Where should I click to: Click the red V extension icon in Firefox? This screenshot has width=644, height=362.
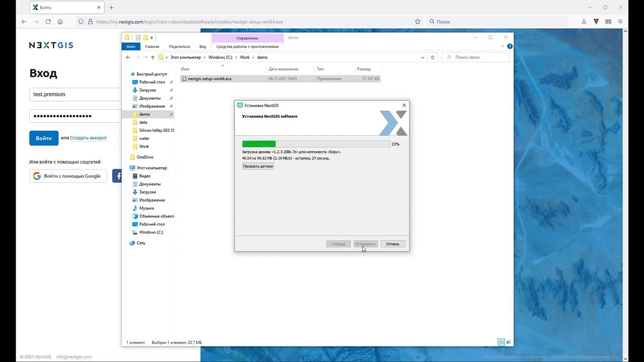click(596, 22)
